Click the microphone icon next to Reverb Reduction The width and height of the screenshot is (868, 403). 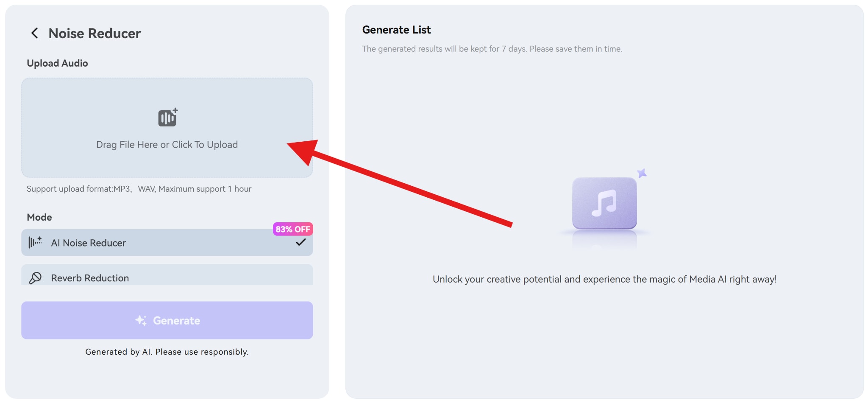click(x=36, y=277)
